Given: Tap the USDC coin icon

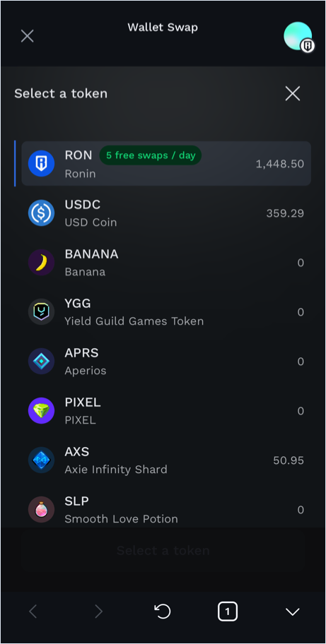Looking at the screenshot, I should click(41, 213).
